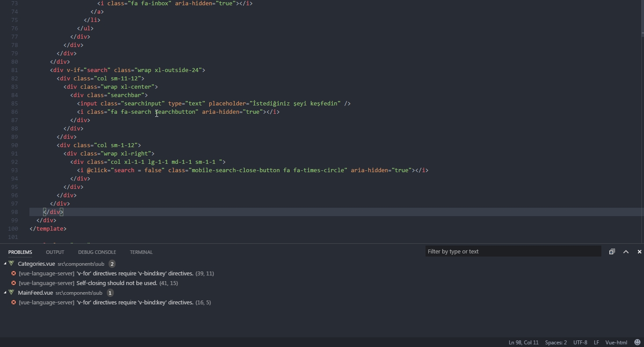Click the Vue file icon beside MainFeed.vue
The height and width of the screenshot is (347, 644).
[x=12, y=293]
